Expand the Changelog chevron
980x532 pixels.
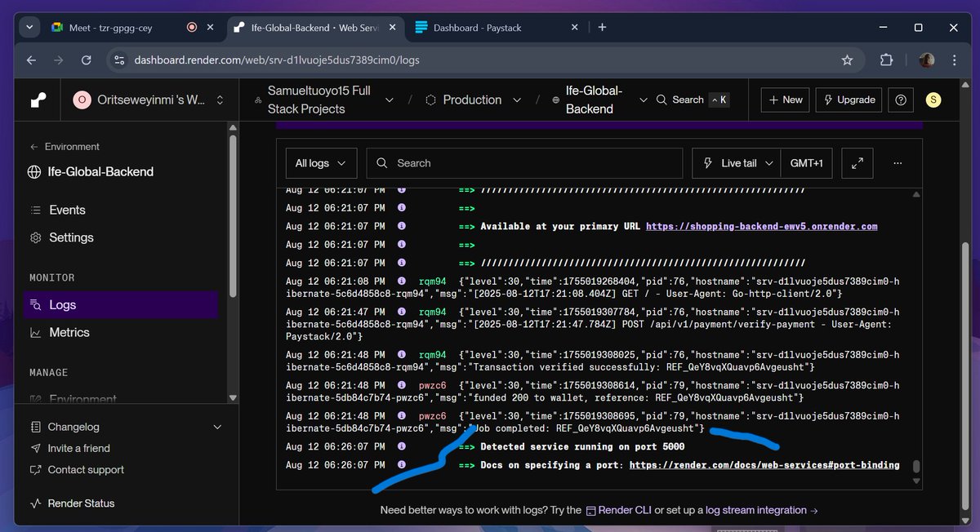click(217, 427)
